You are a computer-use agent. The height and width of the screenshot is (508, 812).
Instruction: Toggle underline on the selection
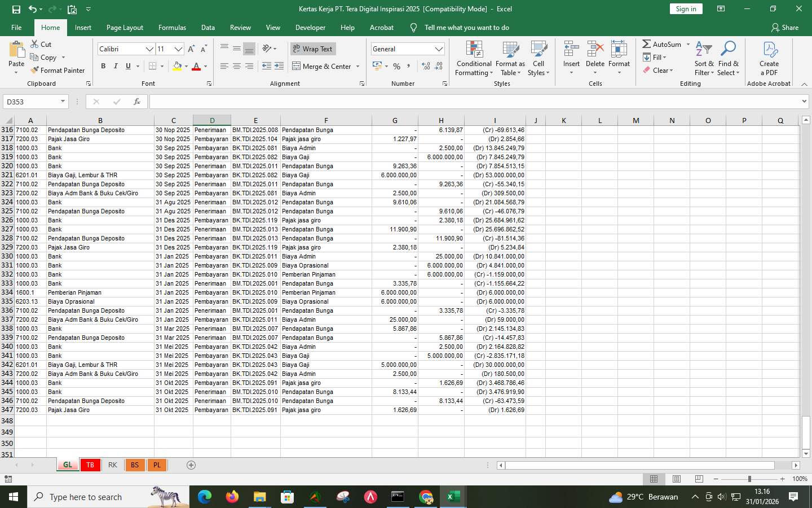coord(127,66)
